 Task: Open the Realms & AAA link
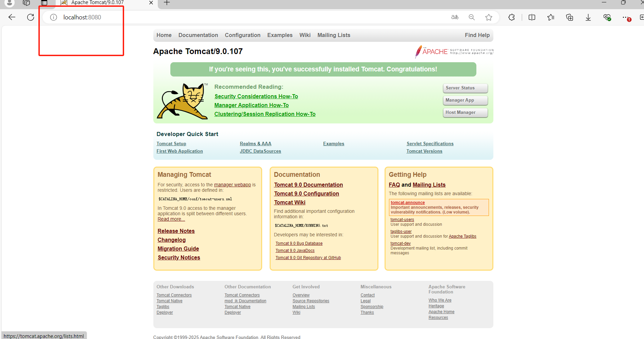pos(255,144)
